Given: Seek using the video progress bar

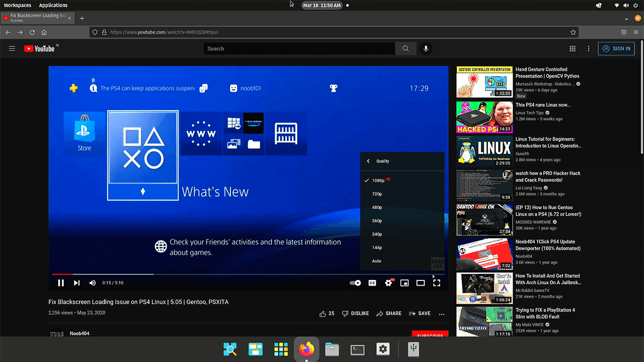Looking at the screenshot, I should tap(248, 274).
